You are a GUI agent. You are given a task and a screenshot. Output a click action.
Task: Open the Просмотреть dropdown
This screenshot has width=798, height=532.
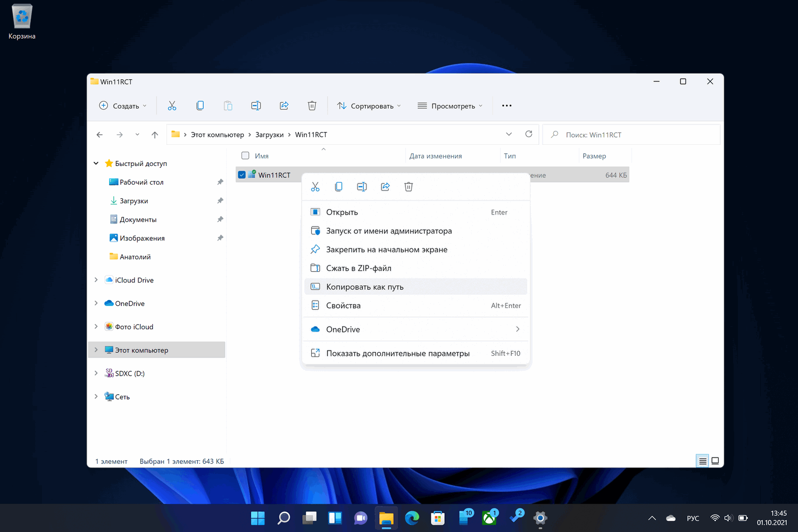coord(450,106)
